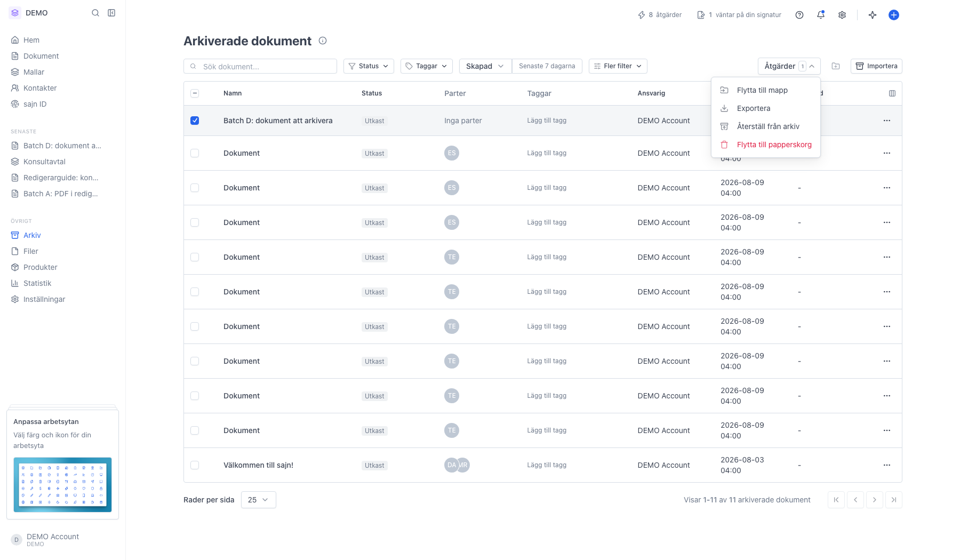The height and width of the screenshot is (560, 960).
Task: Open the Status filter dropdown
Action: (x=369, y=66)
